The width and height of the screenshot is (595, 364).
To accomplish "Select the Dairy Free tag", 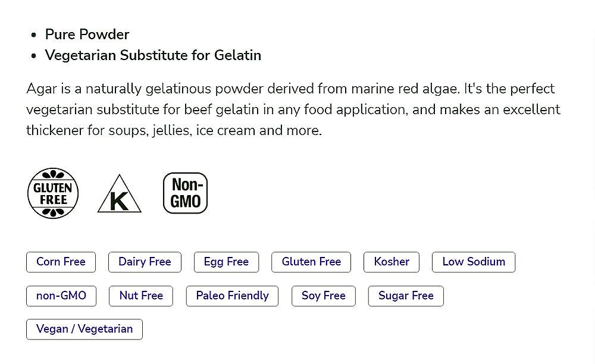I will 145,262.
